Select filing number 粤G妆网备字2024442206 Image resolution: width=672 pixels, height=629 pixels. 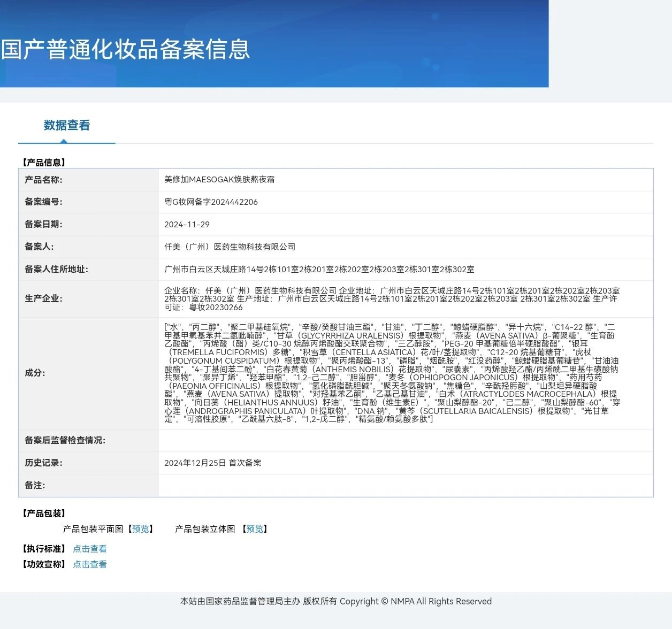(211, 202)
